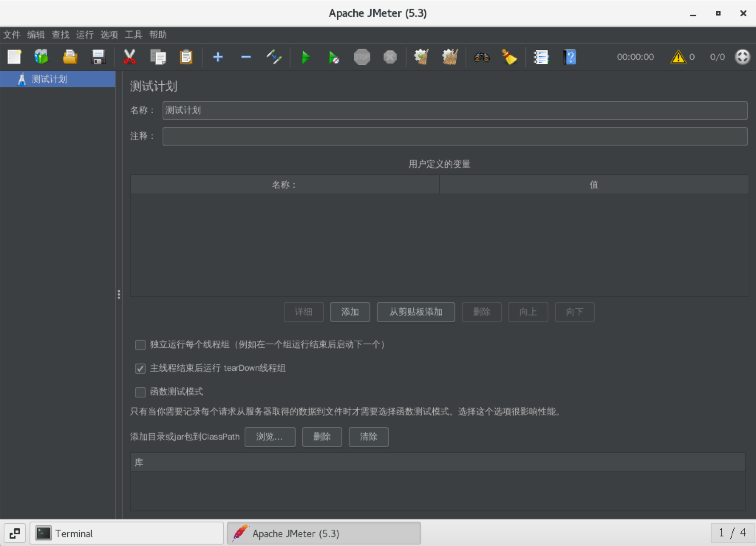Open the 帮助 menu
This screenshot has width=756, height=546.
pos(158,35)
